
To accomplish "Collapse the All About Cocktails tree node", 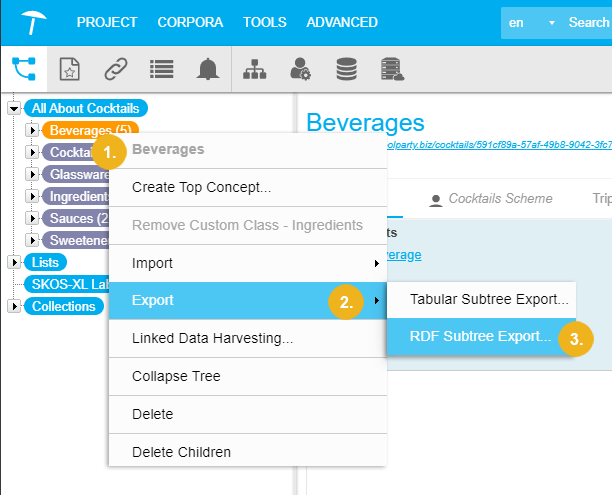I will click(13, 108).
